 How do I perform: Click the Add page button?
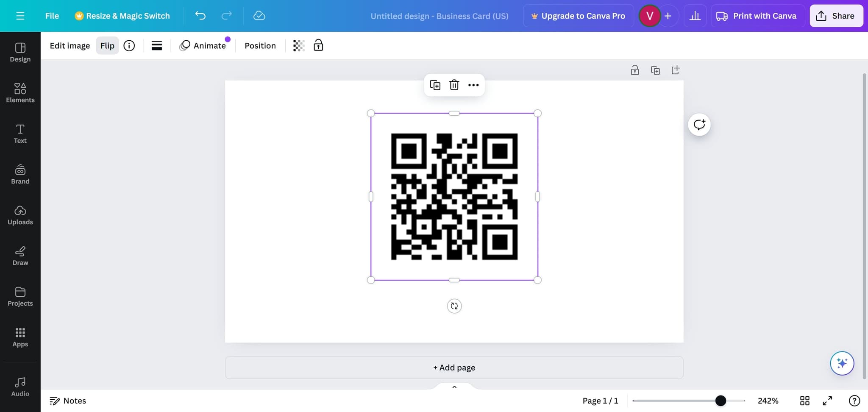[x=454, y=367]
